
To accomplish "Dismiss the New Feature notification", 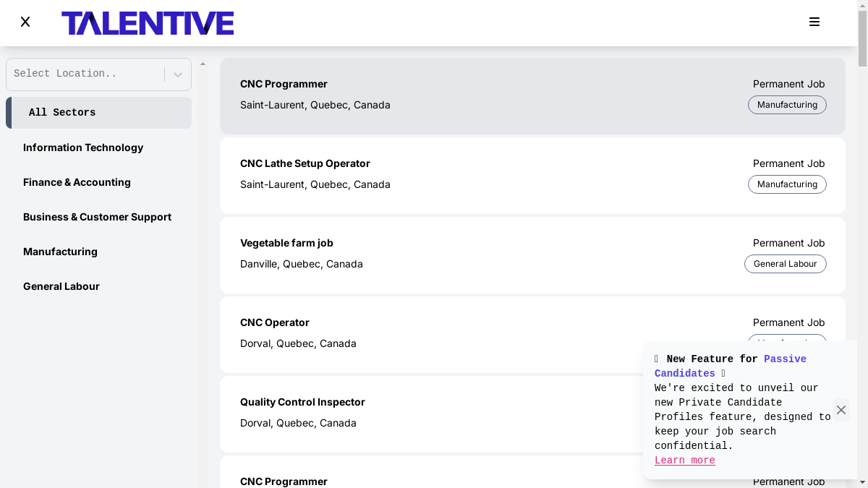I will [841, 410].
